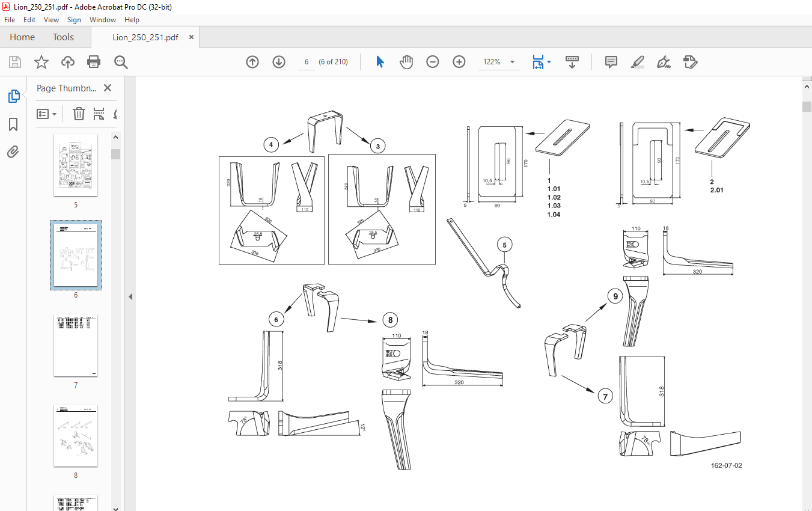Select the page 5 thumbnail
Viewport: 812px width, 511px height.
(x=76, y=165)
